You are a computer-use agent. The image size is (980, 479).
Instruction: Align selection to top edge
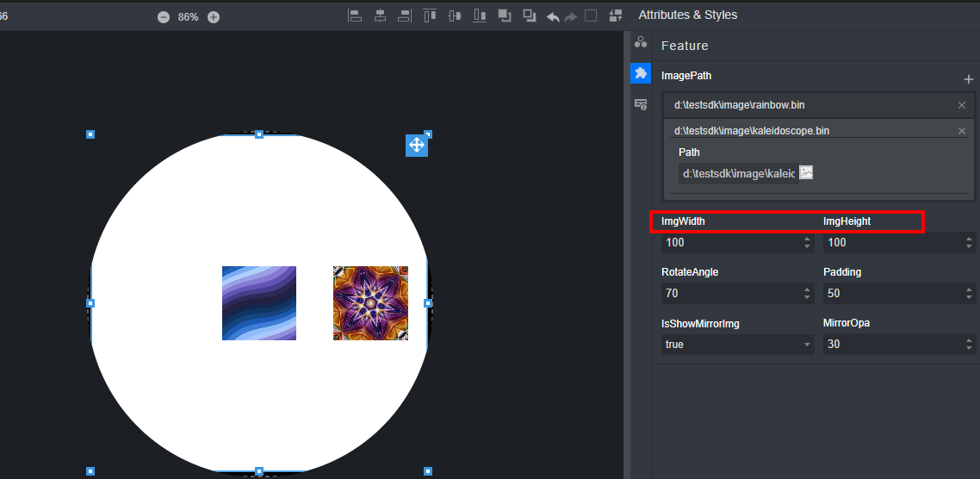pos(429,16)
